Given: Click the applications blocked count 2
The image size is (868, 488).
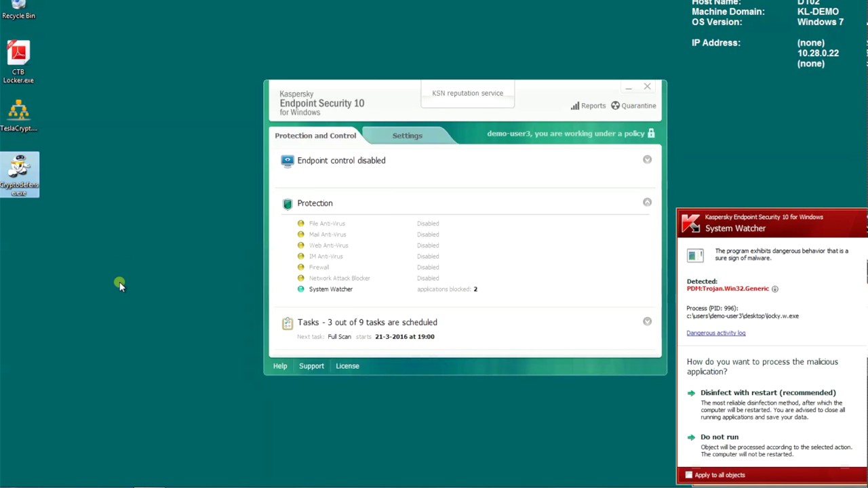Looking at the screenshot, I should [475, 289].
